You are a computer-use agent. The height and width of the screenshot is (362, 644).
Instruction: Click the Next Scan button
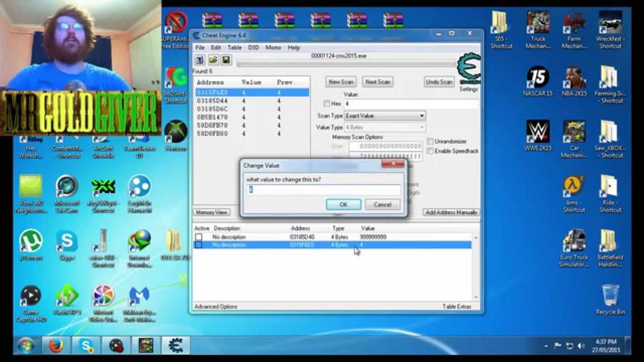click(x=378, y=82)
